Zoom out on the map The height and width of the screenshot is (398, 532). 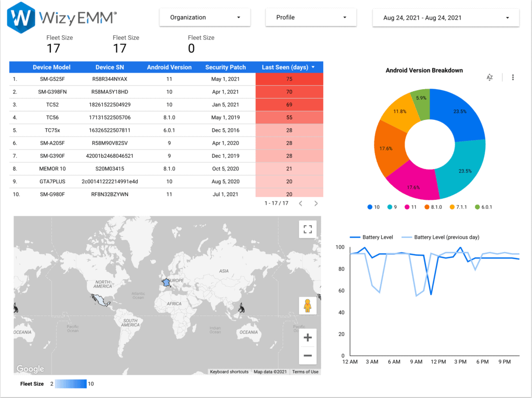(x=308, y=355)
